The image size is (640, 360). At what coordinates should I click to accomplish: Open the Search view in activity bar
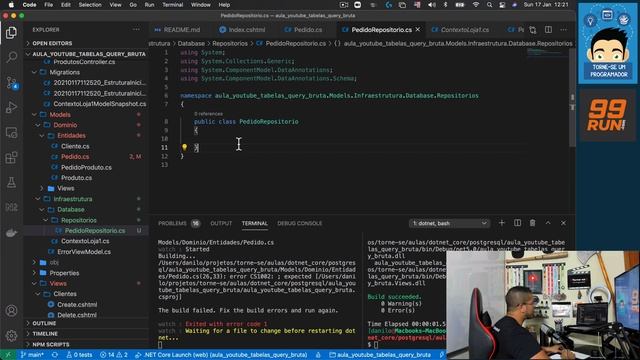click(x=11, y=57)
